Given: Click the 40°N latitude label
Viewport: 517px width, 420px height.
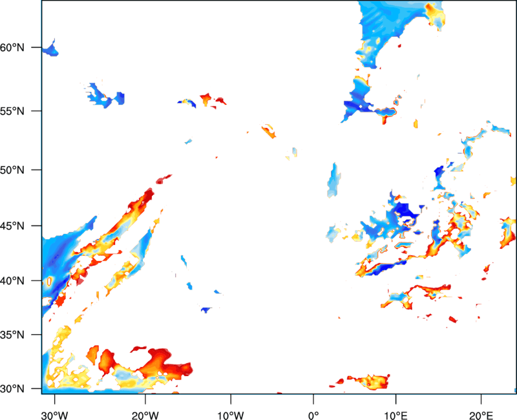Looking at the screenshot, I should tap(12, 281).
